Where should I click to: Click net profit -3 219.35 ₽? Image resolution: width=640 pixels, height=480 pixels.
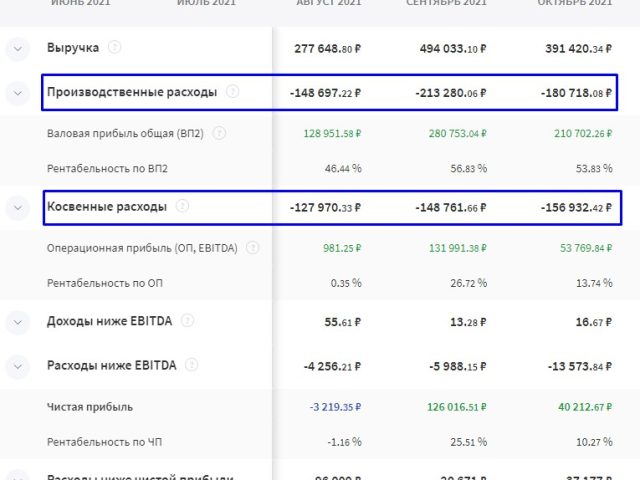point(336,407)
